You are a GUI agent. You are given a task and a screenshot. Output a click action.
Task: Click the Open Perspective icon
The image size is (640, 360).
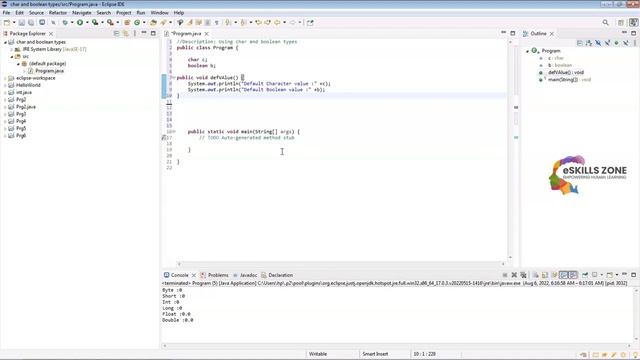point(621,22)
